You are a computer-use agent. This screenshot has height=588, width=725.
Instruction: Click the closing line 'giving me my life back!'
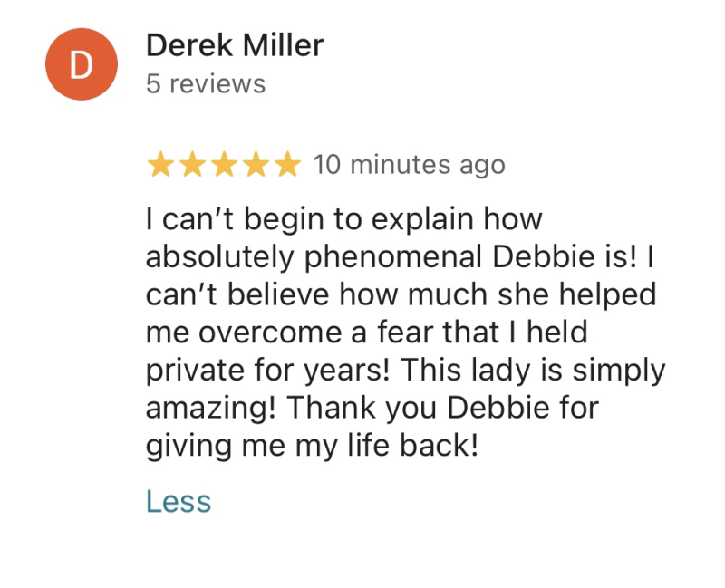(312, 446)
